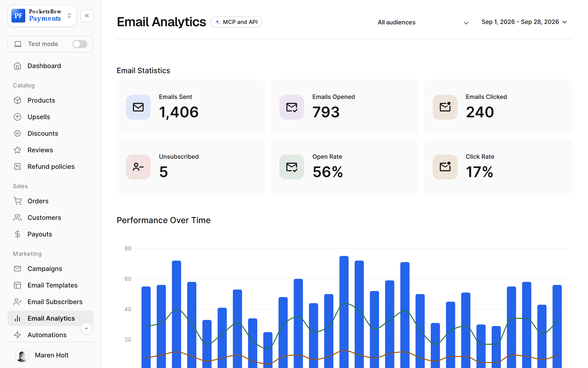
Task: Open the Maren Holt account name
Action: [52, 355]
